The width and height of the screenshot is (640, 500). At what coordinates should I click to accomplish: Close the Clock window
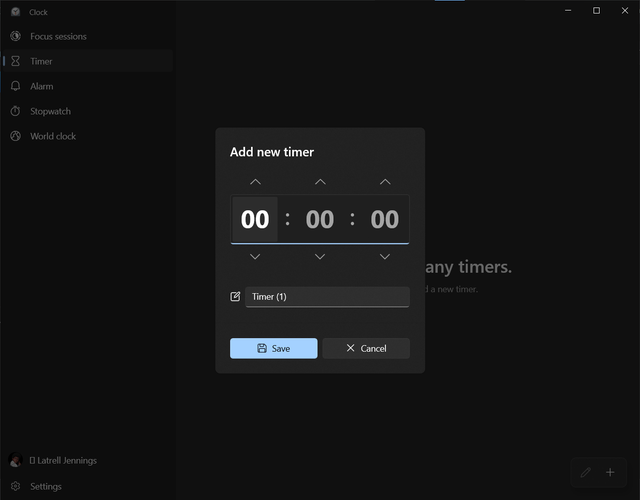[625, 11]
